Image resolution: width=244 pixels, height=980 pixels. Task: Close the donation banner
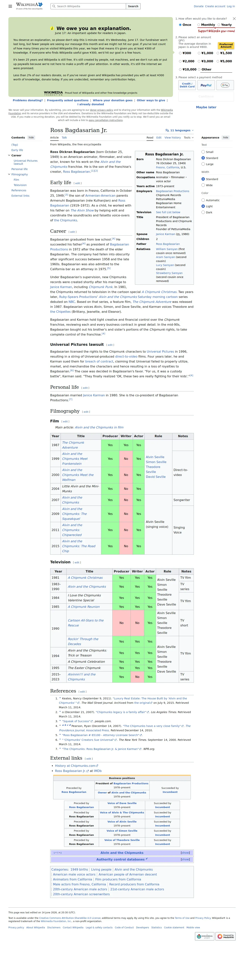tap(234, 19)
